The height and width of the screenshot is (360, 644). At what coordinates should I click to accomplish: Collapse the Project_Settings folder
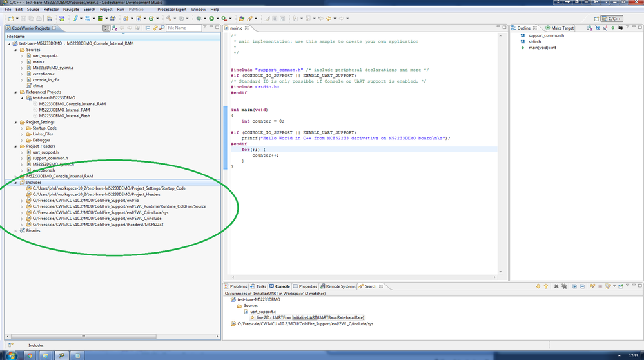pos(16,122)
